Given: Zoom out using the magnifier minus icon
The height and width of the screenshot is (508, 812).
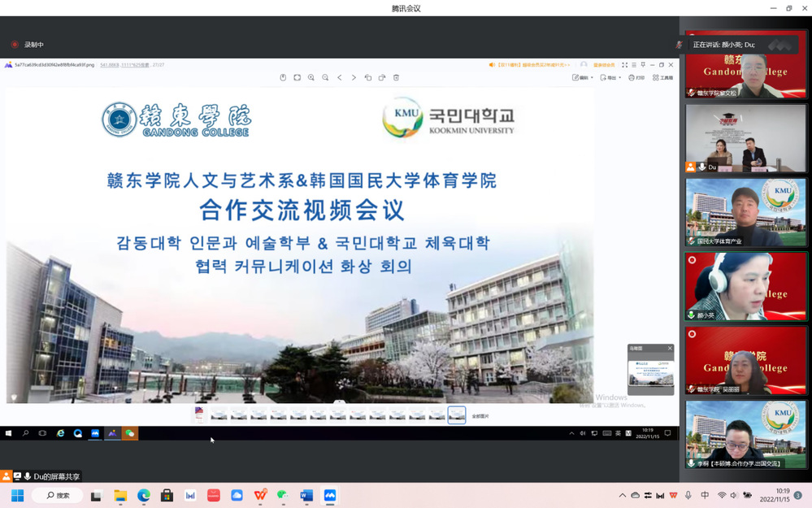Looking at the screenshot, I should click(325, 78).
